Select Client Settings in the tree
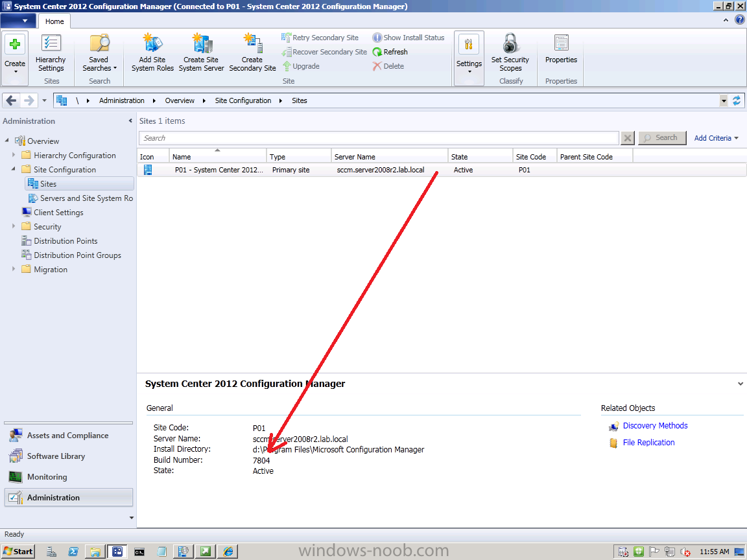747x560 pixels. [53, 213]
